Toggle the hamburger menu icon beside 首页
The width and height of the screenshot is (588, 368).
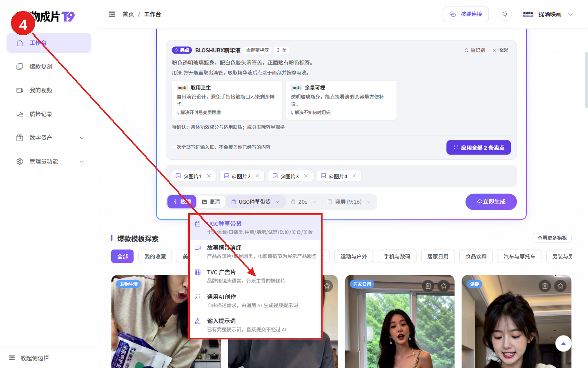(112, 14)
